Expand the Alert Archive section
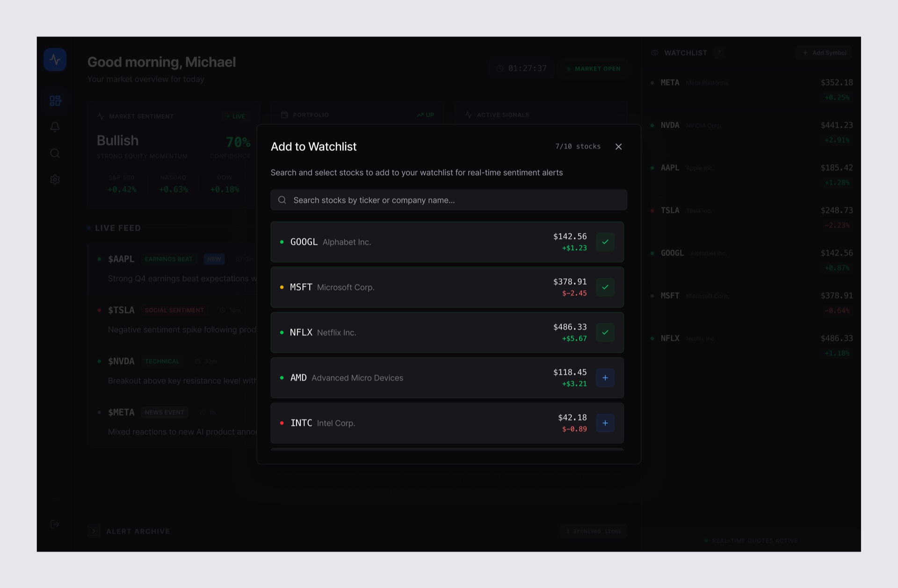 94,531
